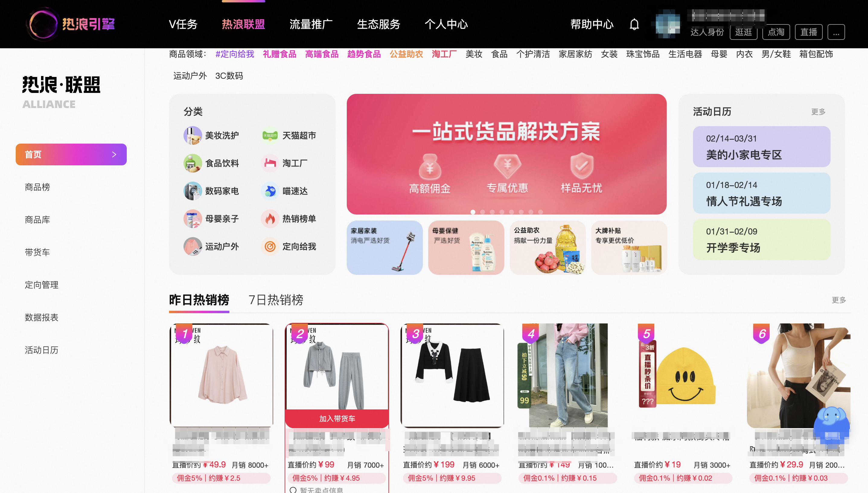The width and height of the screenshot is (868, 493).
Task: Select the last banner carousel dot
Action: pos(541,212)
